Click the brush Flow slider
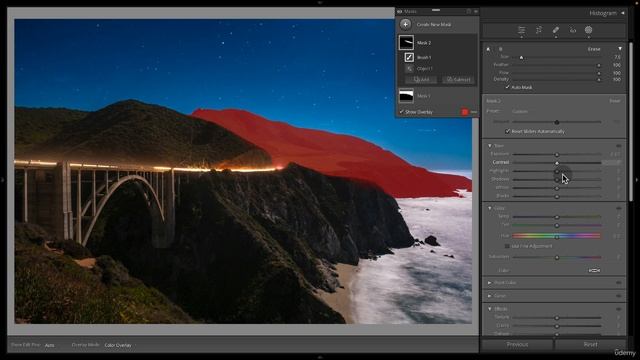Image resolution: width=640 pixels, height=360 pixels. click(x=557, y=73)
